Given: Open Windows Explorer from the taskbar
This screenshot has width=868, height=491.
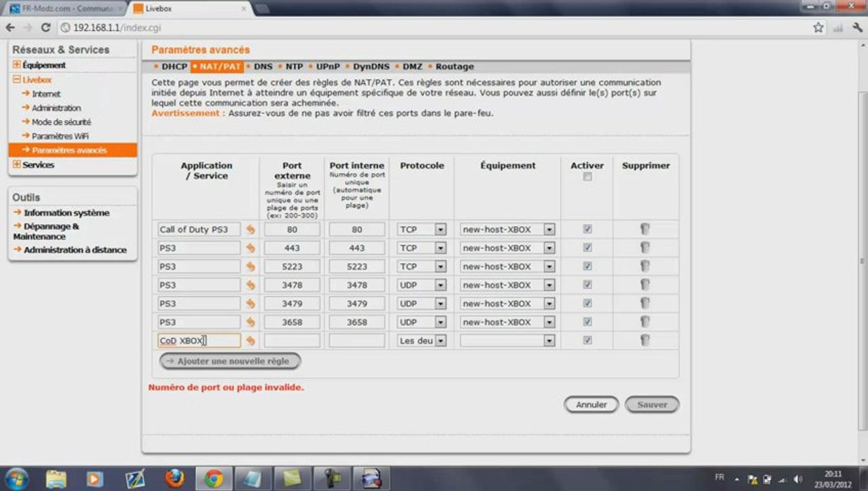Looking at the screenshot, I should coord(57,479).
